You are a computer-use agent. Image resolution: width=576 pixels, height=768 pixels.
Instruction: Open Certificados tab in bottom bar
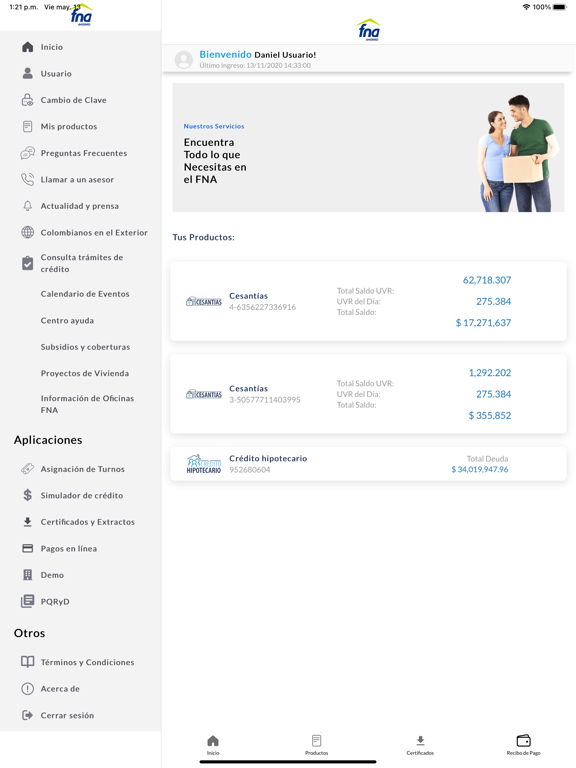(420, 744)
